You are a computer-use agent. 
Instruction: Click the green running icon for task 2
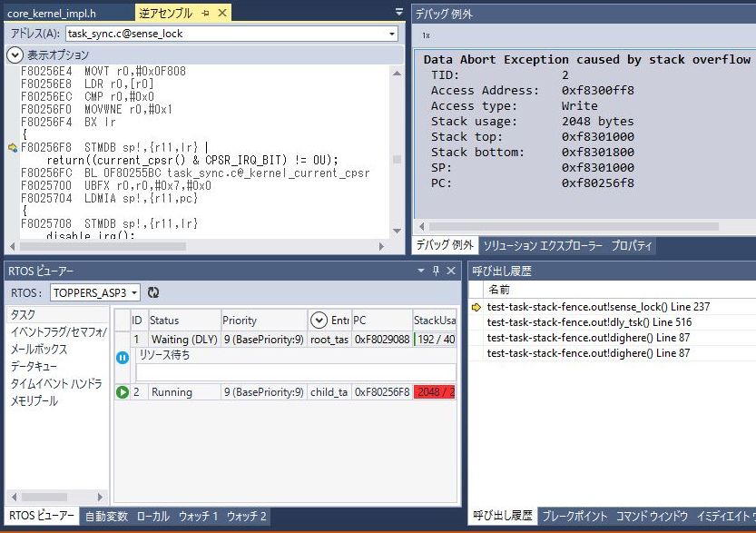123,392
